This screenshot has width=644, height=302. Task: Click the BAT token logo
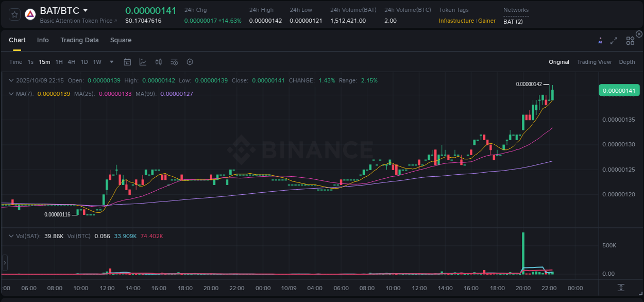[30, 14]
